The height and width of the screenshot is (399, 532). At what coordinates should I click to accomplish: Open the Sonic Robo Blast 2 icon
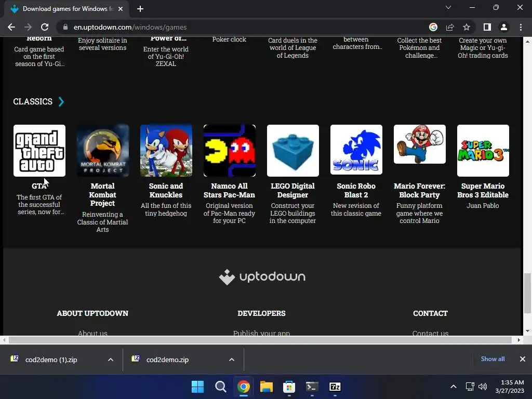356,150
